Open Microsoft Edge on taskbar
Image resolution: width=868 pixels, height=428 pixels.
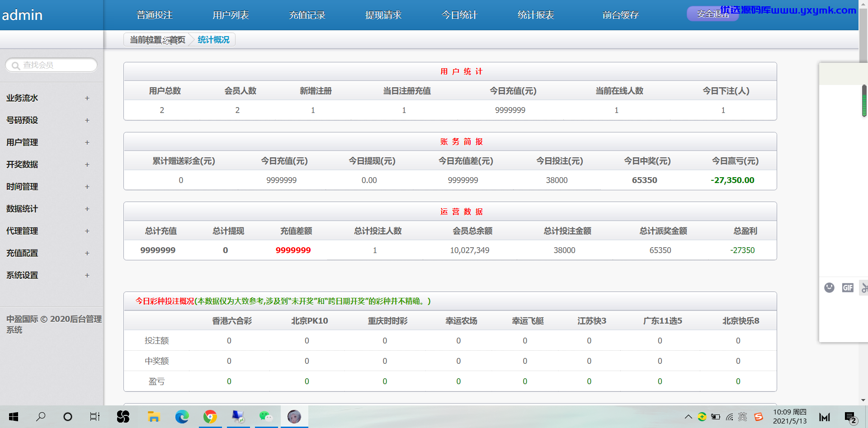182,417
